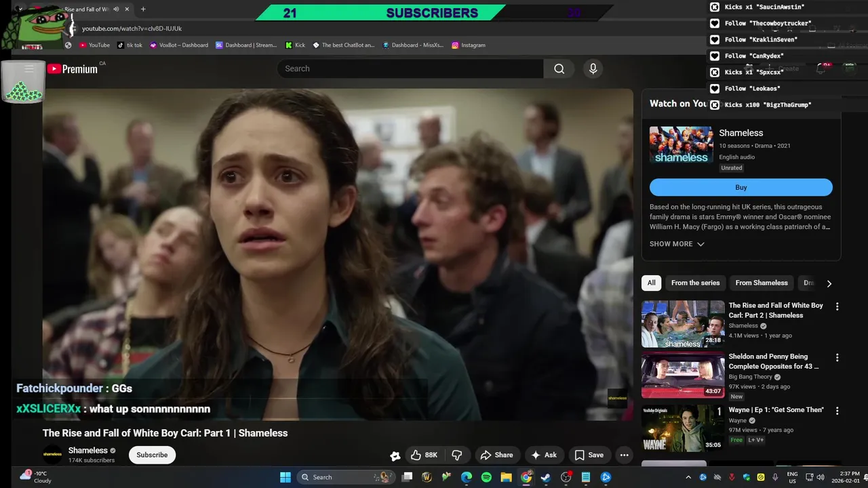This screenshot has height=488, width=868.
Task: Open the system volume tray icon
Action: pos(821,477)
